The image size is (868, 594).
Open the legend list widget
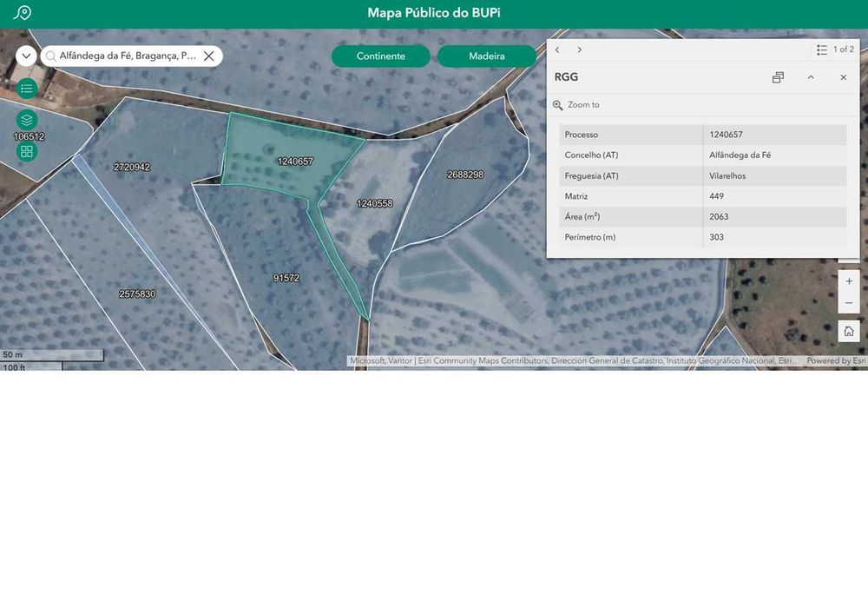27,89
